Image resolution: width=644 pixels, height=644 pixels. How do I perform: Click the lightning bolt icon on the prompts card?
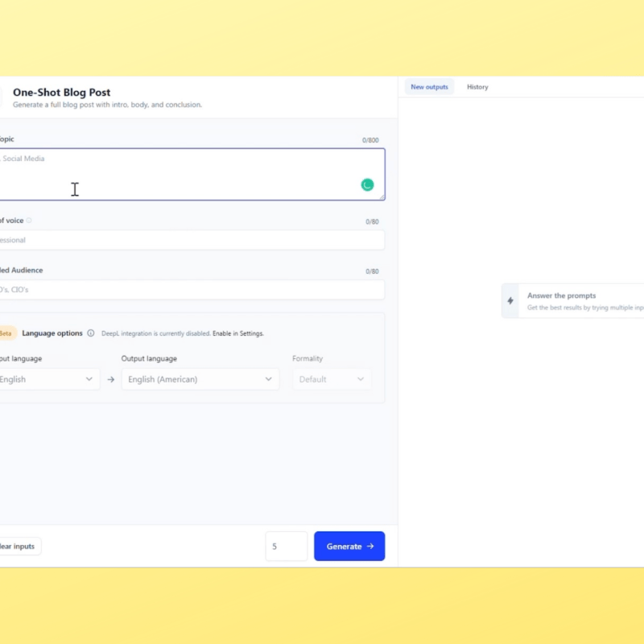510,299
